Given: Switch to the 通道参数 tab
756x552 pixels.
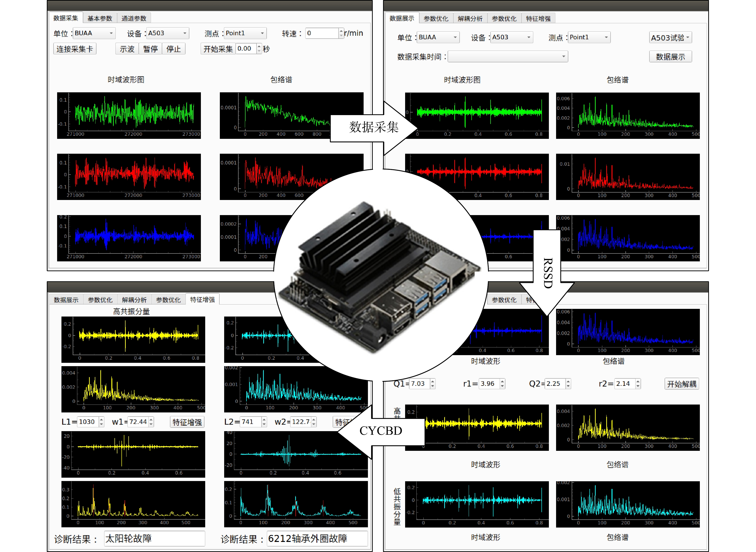Looking at the screenshot, I should coord(134,18).
